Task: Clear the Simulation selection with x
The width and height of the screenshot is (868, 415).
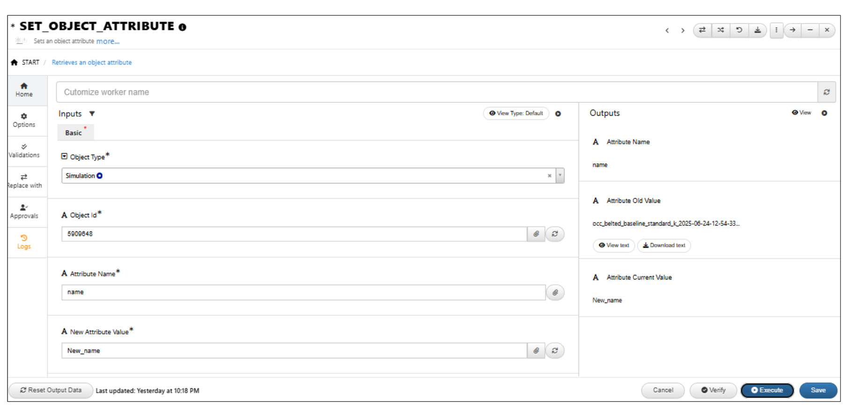Action: 550,176
